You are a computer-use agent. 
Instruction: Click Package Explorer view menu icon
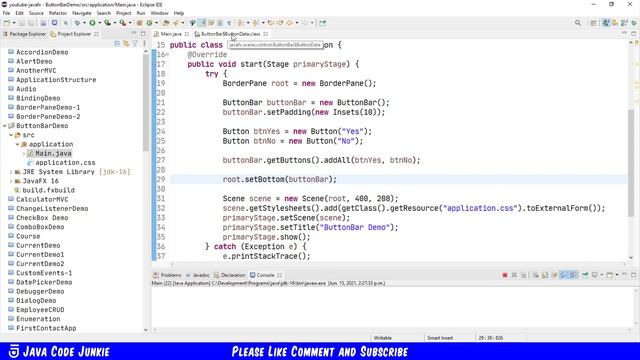pos(144,43)
